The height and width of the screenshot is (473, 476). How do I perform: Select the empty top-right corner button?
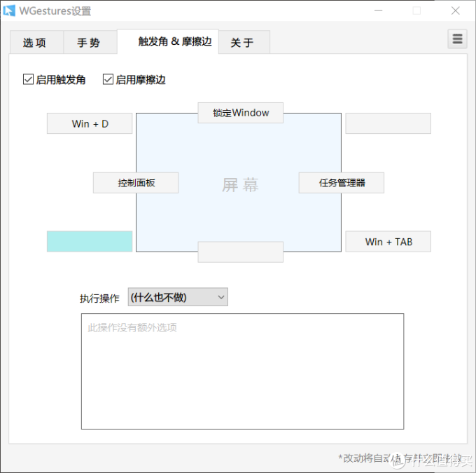[x=388, y=123]
